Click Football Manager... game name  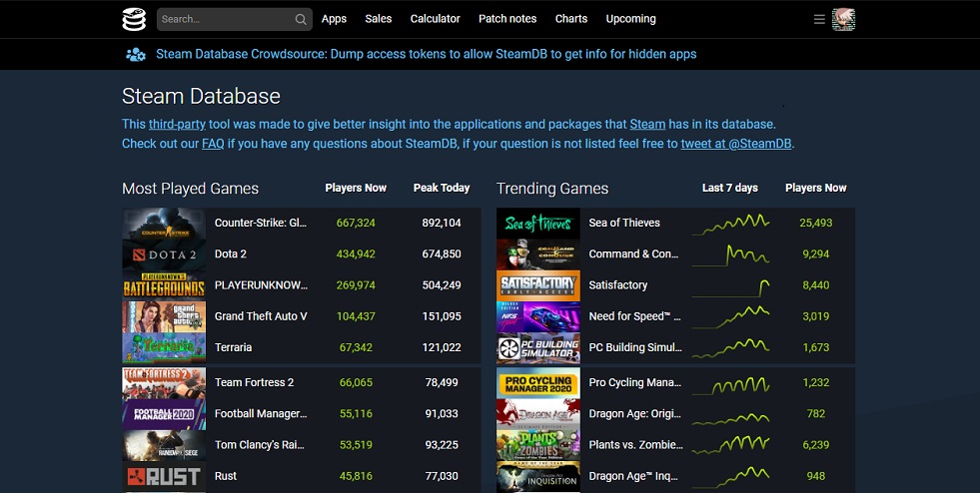(x=261, y=414)
